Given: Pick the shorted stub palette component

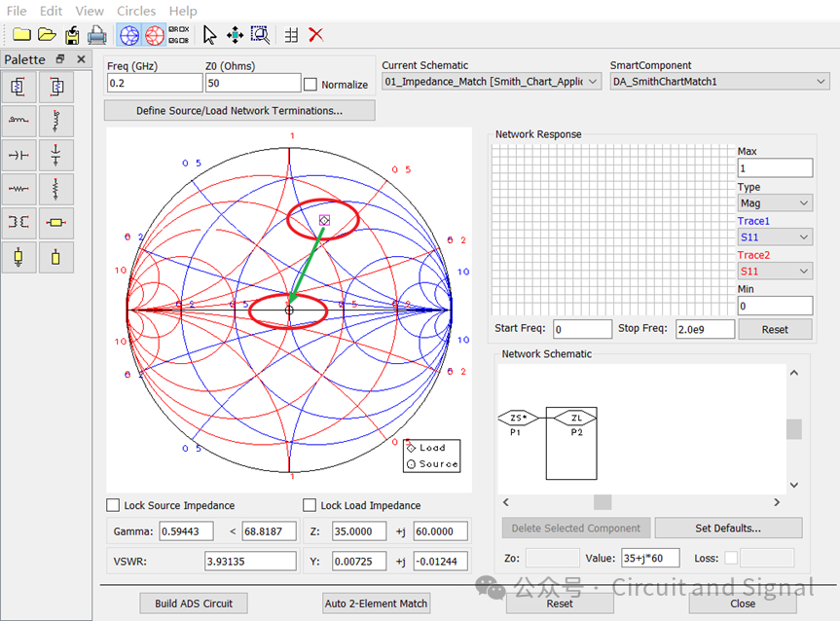Looking at the screenshot, I should click(18, 257).
